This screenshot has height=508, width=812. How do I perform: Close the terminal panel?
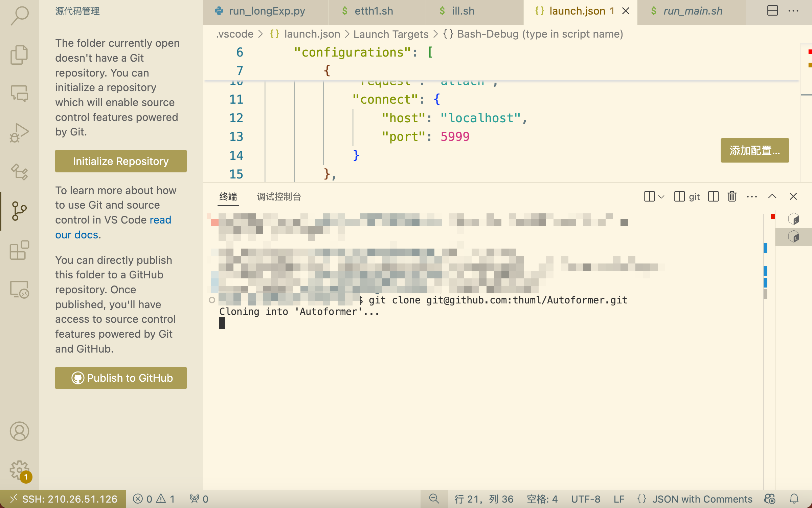[x=793, y=196]
